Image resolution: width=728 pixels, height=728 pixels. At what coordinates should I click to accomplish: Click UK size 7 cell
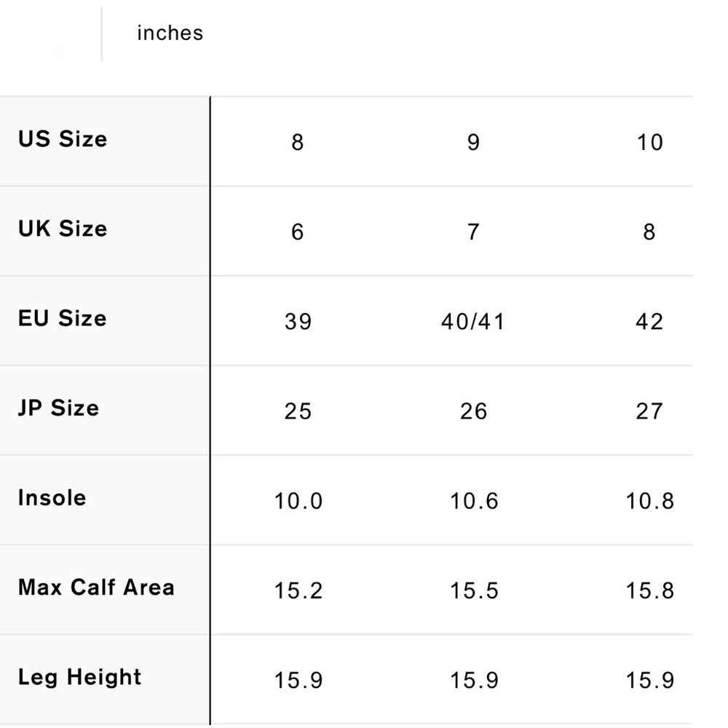[x=473, y=232]
